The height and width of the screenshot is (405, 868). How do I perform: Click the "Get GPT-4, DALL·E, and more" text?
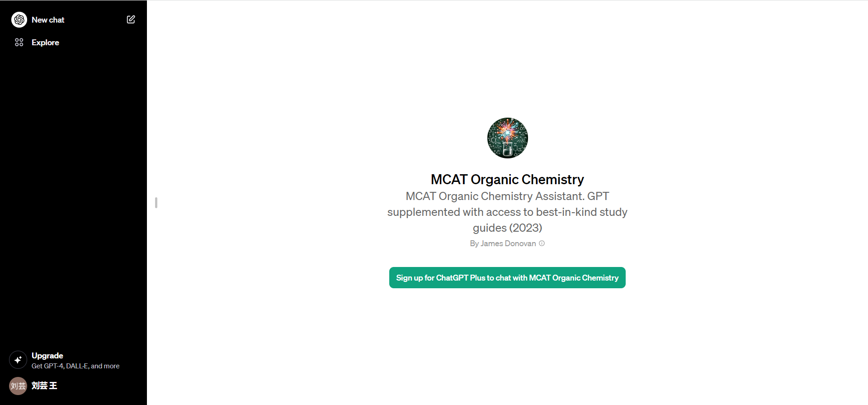(x=75, y=366)
